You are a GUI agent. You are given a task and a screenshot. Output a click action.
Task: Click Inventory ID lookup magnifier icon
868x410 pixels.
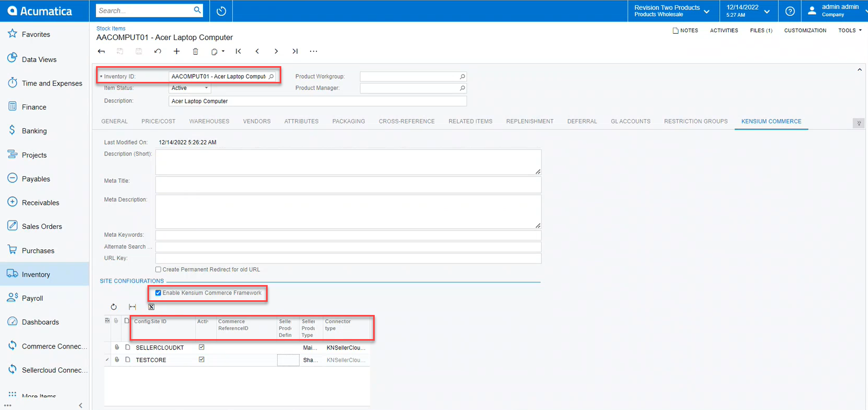(x=271, y=77)
